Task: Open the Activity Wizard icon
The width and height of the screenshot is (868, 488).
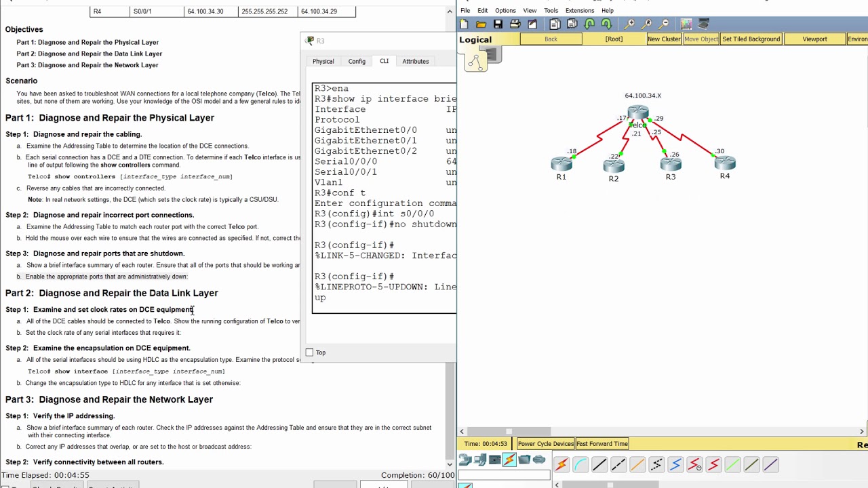Action: point(532,24)
